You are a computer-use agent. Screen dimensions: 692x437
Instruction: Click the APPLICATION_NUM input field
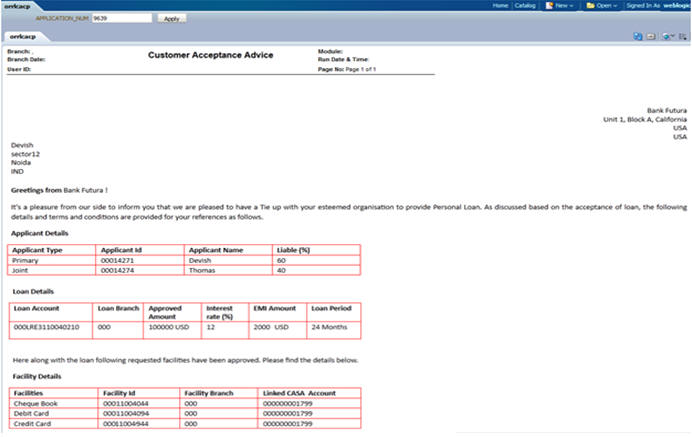[122, 19]
